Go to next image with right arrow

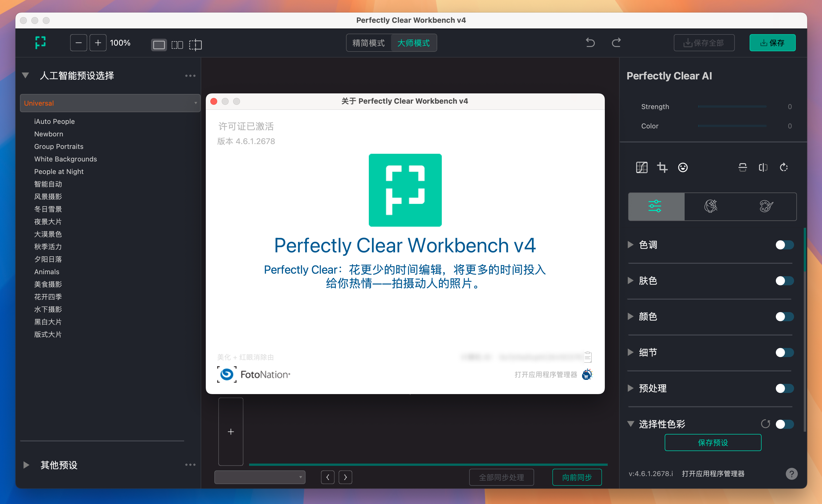point(345,477)
